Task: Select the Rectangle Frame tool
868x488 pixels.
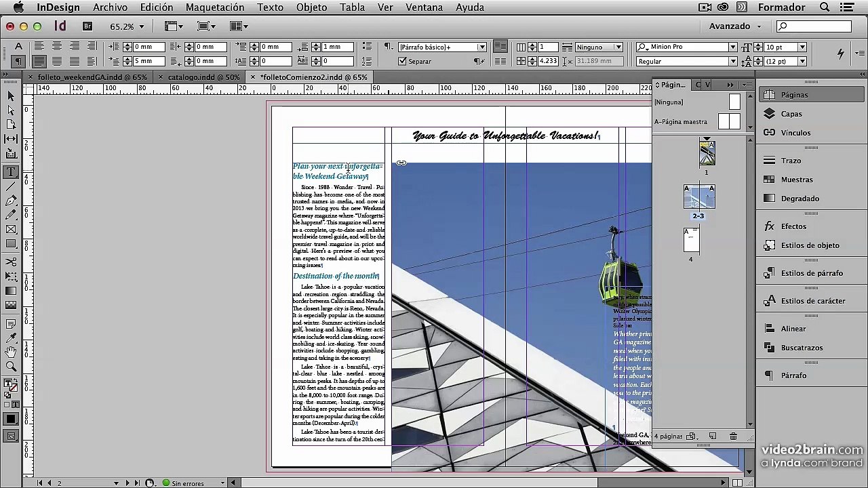Action: tap(11, 229)
